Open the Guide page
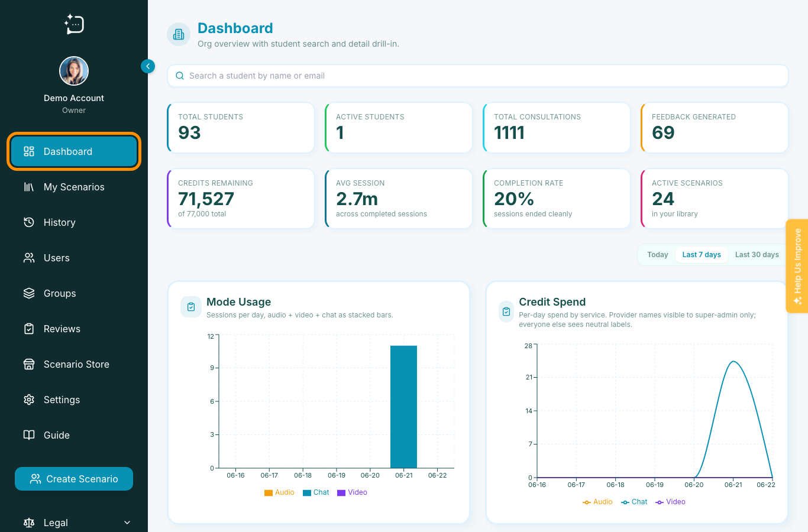The height and width of the screenshot is (532, 808). click(x=74, y=435)
